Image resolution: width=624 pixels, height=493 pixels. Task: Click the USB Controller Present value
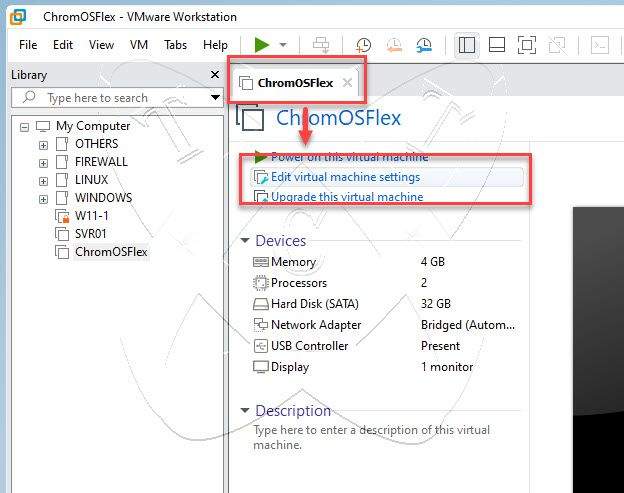[440, 346]
